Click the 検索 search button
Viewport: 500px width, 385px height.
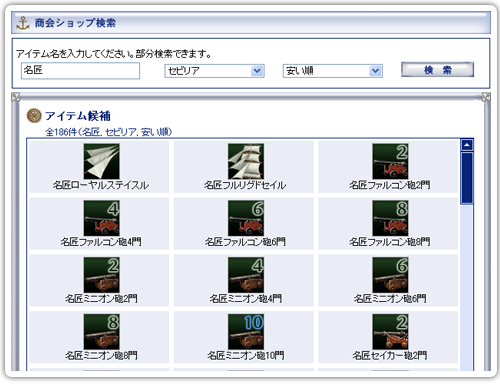click(437, 70)
